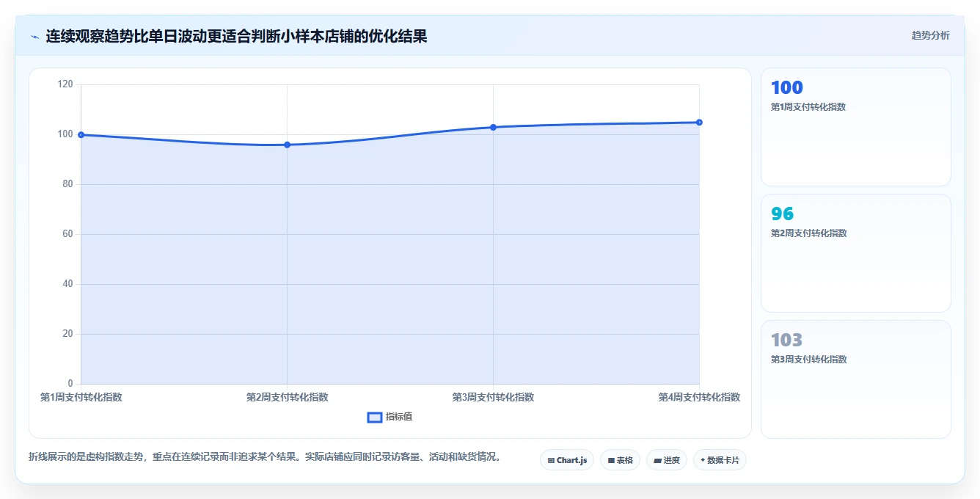Toggle the 指标值 legend item
The width and height of the screenshot is (980, 499).
pos(390,417)
